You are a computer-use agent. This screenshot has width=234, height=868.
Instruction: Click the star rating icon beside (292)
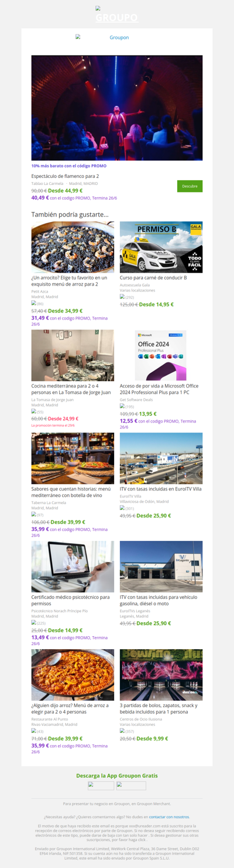coord(122,297)
